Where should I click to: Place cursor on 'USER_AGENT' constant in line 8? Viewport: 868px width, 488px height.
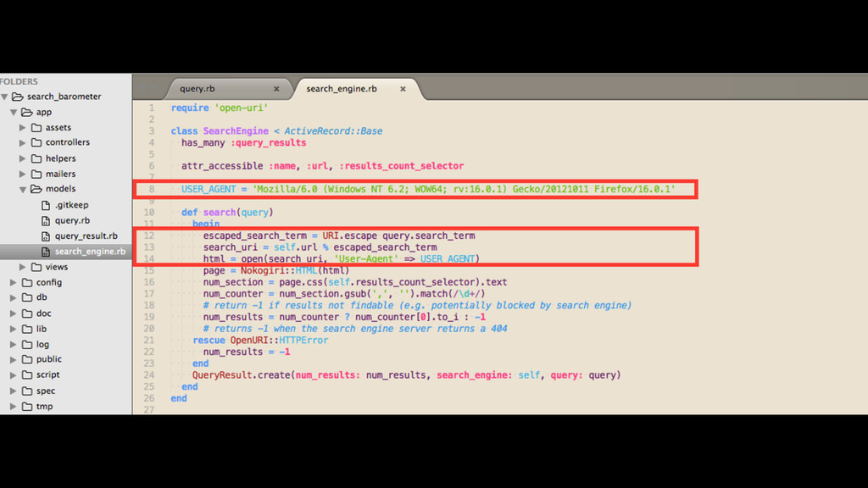[209, 189]
